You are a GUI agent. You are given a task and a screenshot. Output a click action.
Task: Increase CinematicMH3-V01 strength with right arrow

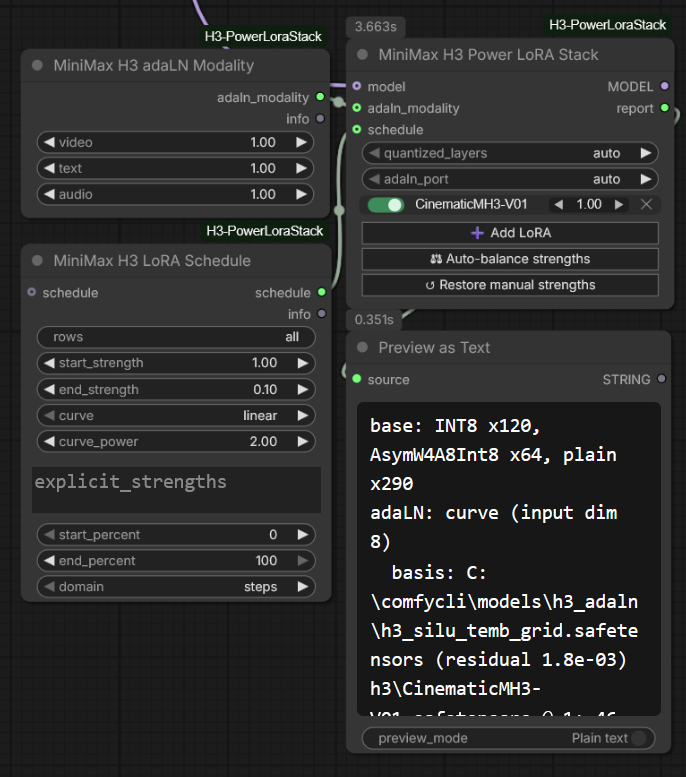click(x=619, y=204)
